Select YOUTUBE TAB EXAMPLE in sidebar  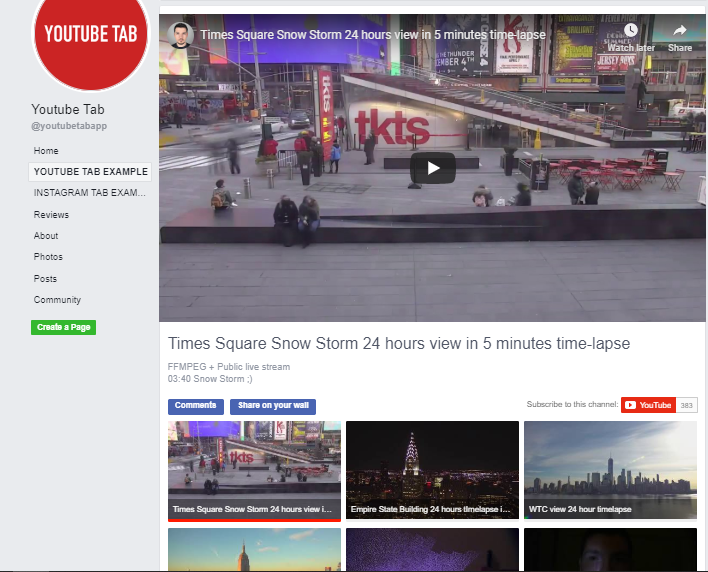pos(90,172)
